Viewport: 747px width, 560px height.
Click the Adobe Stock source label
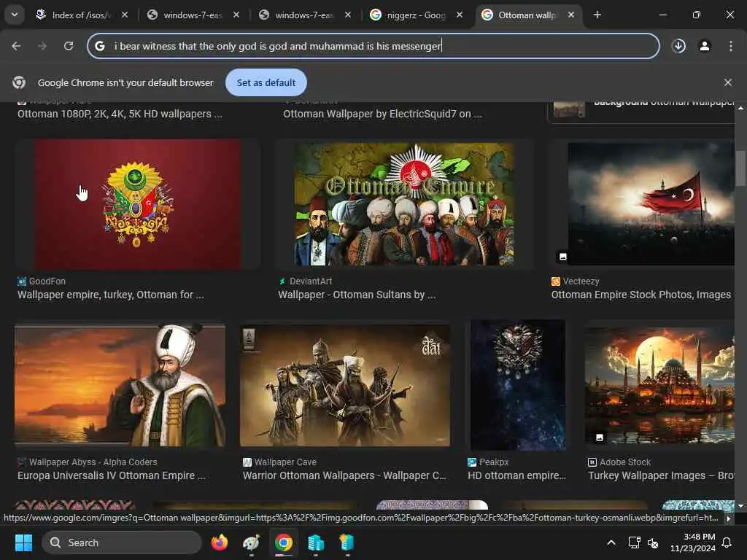tap(625, 462)
